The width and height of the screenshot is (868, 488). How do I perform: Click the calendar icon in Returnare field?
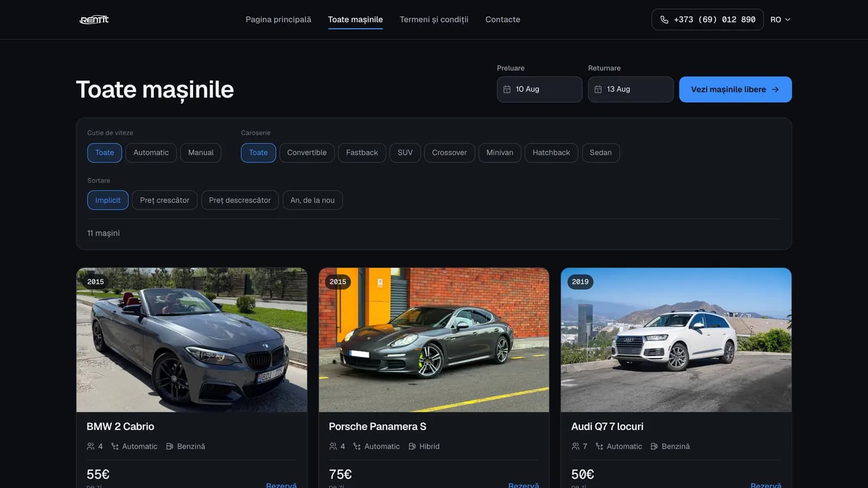pyautogui.click(x=598, y=89)
